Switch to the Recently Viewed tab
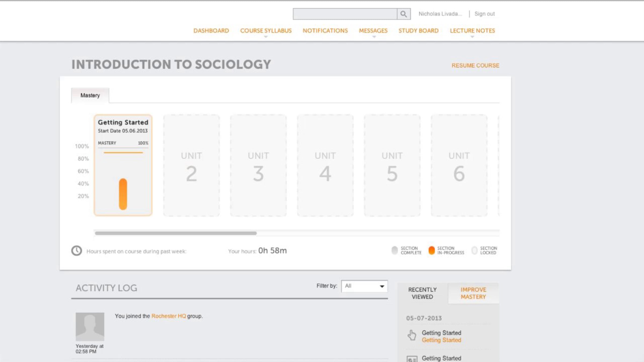The image size is (644, 362). [x=422, y=293]
